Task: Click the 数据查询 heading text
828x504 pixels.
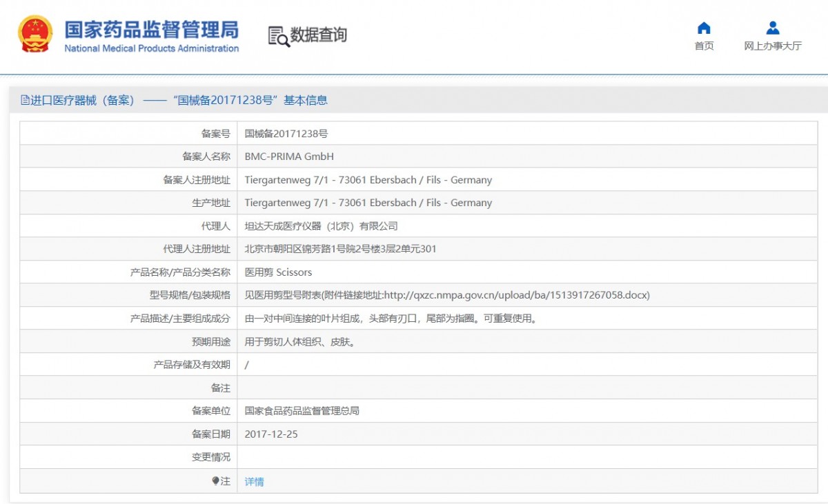Action: pos(318,35)
